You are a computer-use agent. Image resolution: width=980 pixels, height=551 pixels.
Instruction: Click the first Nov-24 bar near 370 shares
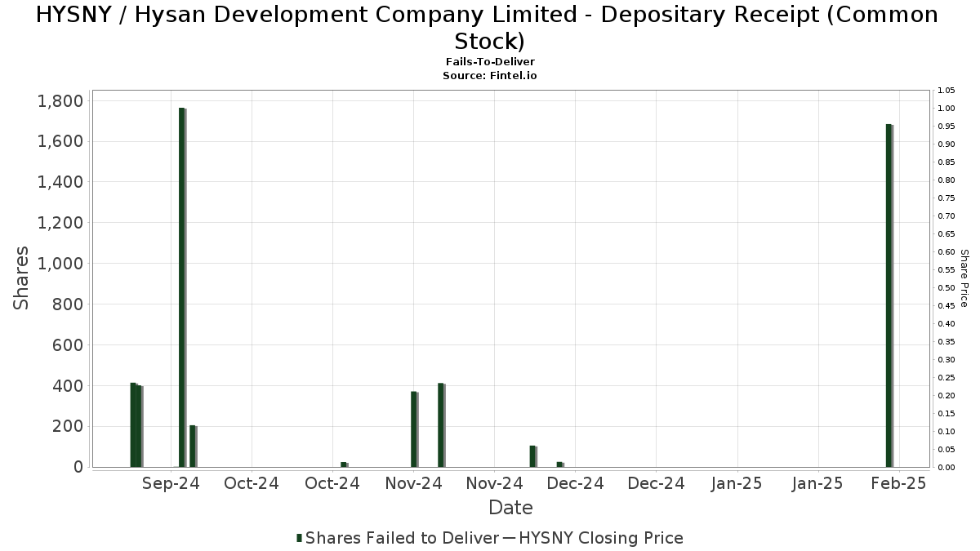pos(415,429)
